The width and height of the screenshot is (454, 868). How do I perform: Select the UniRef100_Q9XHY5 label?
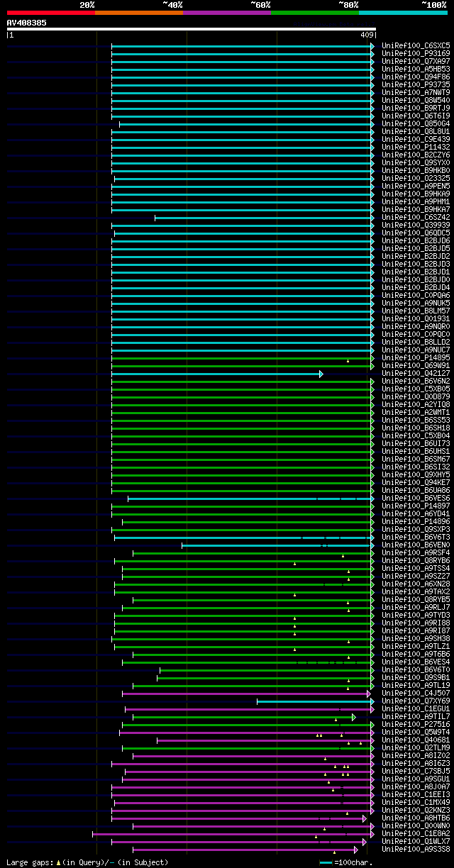point(416,475)
